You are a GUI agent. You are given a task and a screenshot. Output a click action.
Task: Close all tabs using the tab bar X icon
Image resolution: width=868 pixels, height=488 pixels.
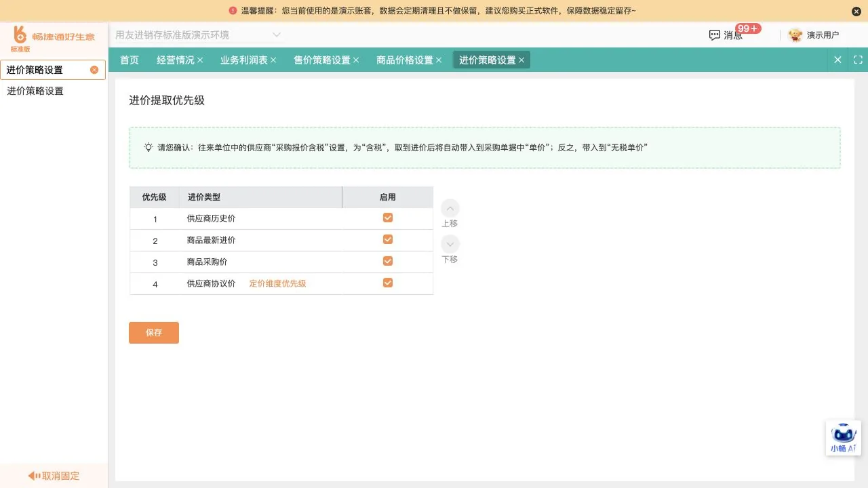(x=837, y=60)
